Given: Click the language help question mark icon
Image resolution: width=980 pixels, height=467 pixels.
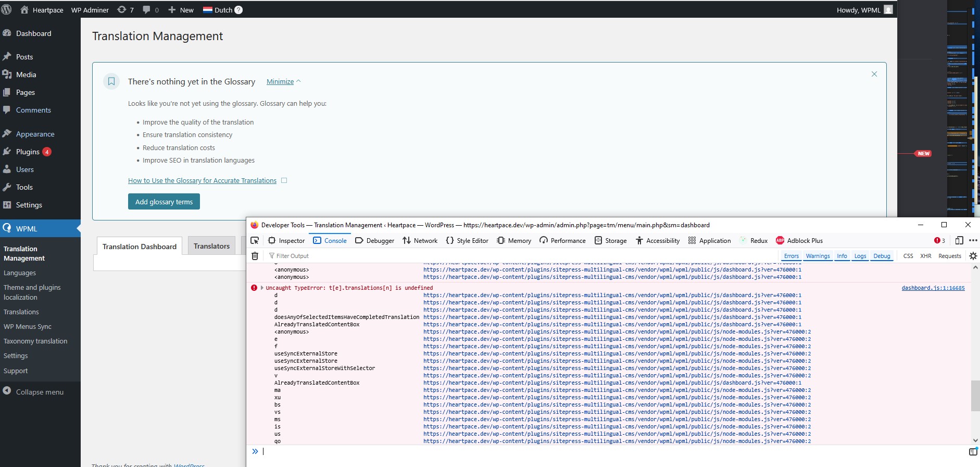Looking at the screenshot, I should tap(238, 10).
